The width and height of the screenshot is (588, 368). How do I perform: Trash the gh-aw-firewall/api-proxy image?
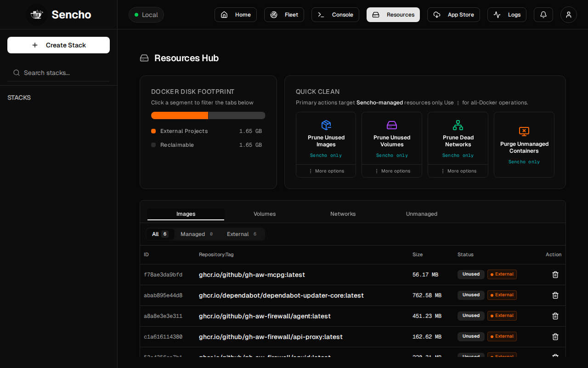(x=555, y=337)
